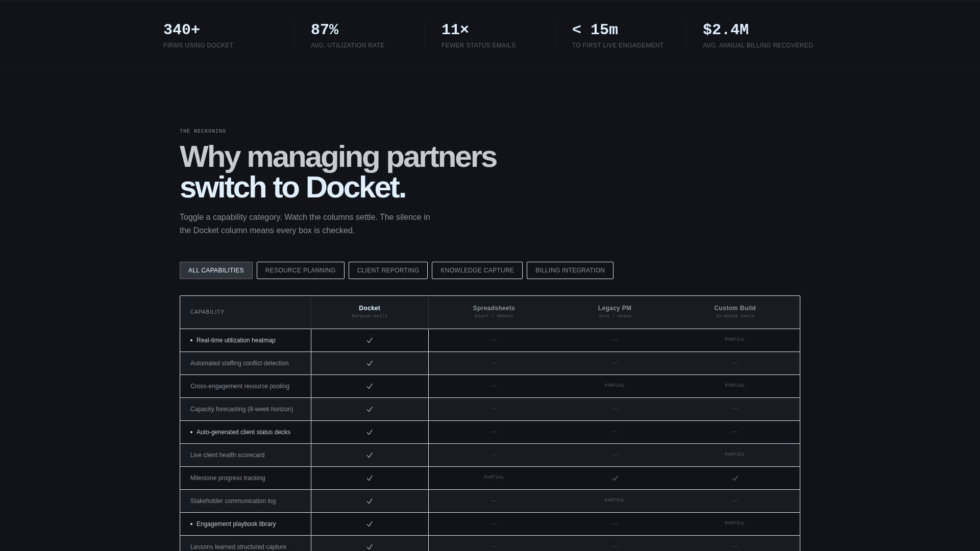Click the Docket checkmark for Real-time utilization heatmap
The image size is (980, 551).
click(369, 340)
